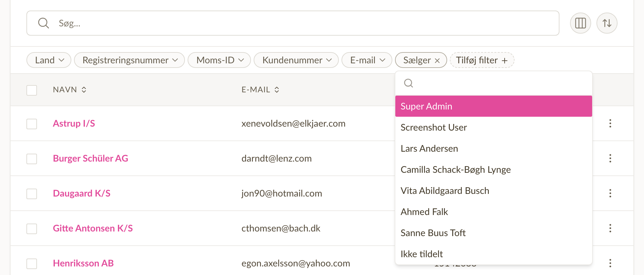Open the three-dot menu for Gitte Antonsen K/S
The image size is (644, 275).
click(x=610, y=228)
